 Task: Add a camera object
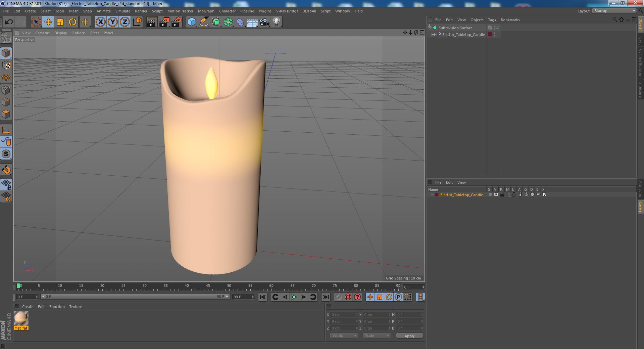264,22
